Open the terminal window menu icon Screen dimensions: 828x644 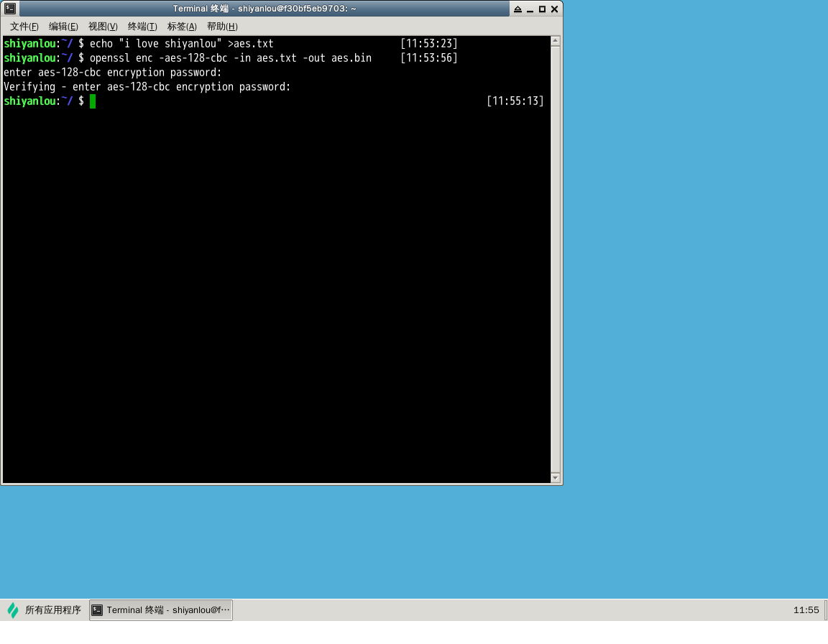tap(10, 9)
